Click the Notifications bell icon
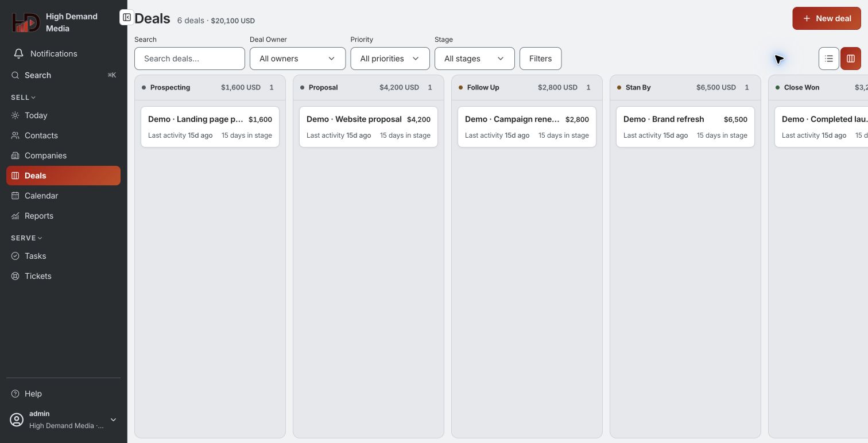 tap(18, 53)
